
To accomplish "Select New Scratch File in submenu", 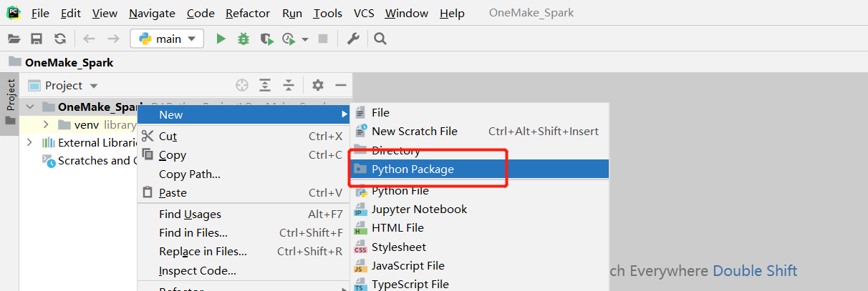I will [480, 132].
